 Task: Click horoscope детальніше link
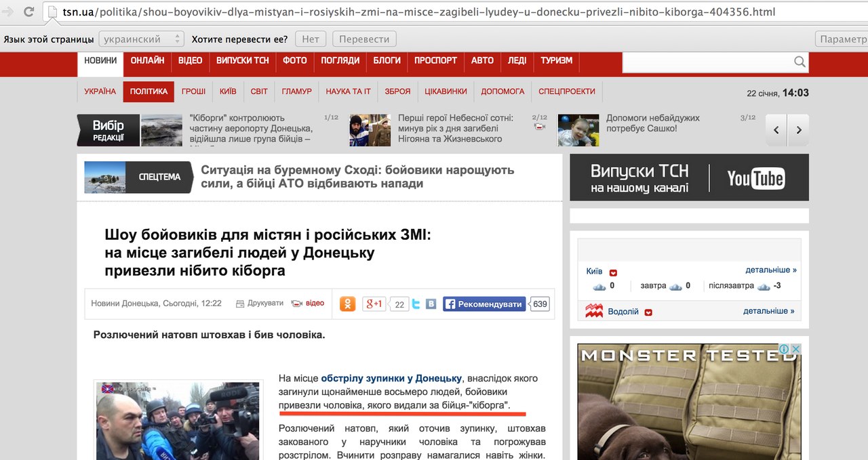pyautogui.click(x=768, y=311)
